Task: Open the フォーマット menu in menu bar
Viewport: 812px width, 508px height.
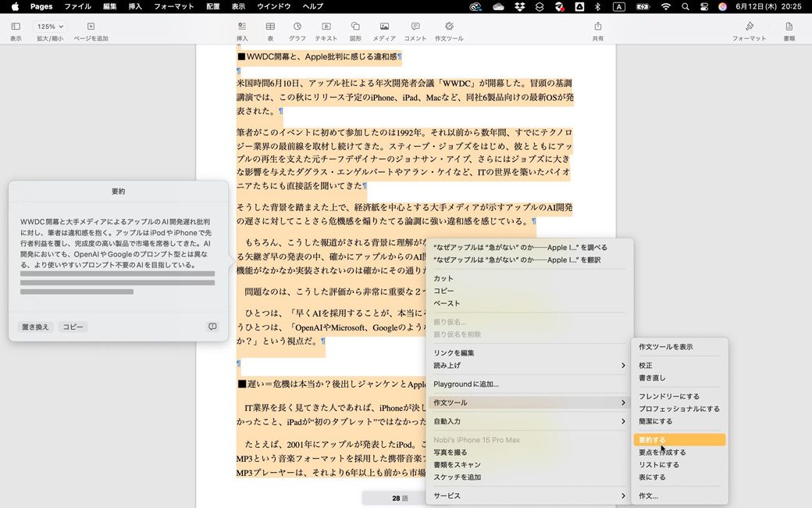Action: (174, 7)
